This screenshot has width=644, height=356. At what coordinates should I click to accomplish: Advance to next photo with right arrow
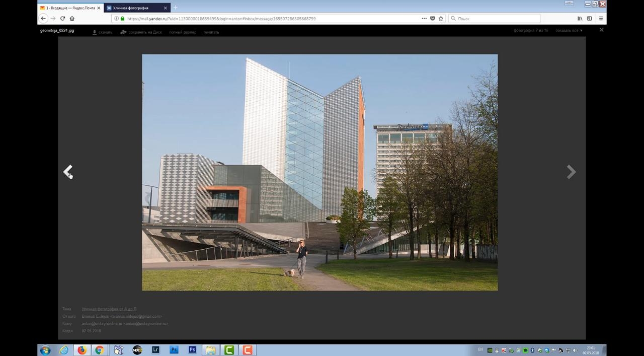click(571, 172)
